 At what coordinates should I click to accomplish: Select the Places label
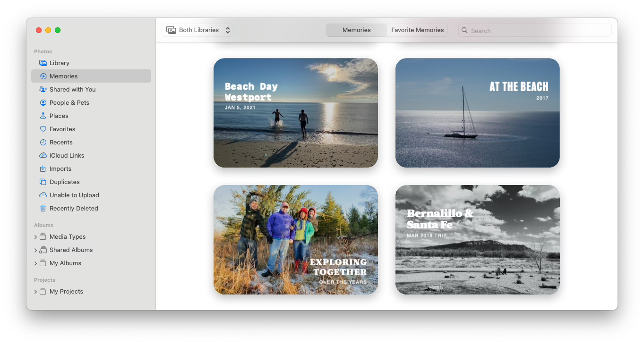[x=59, y=116]
